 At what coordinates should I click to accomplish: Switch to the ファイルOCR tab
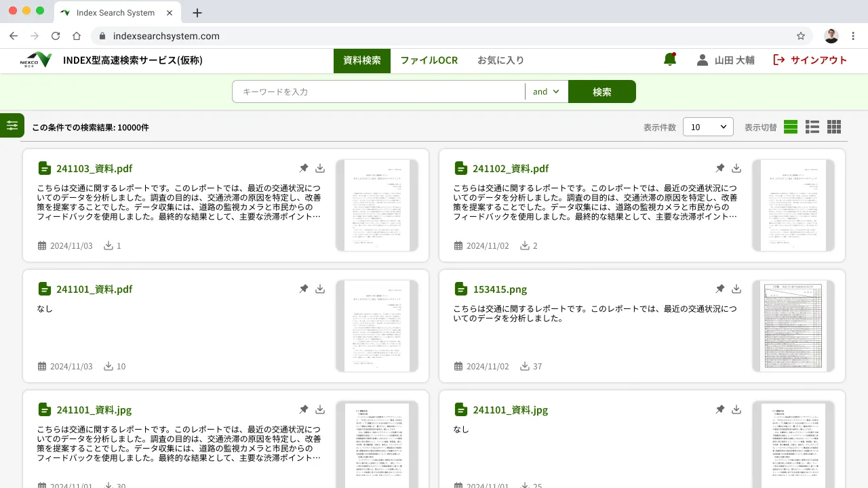pyautogui.click(x=429, y=60)
